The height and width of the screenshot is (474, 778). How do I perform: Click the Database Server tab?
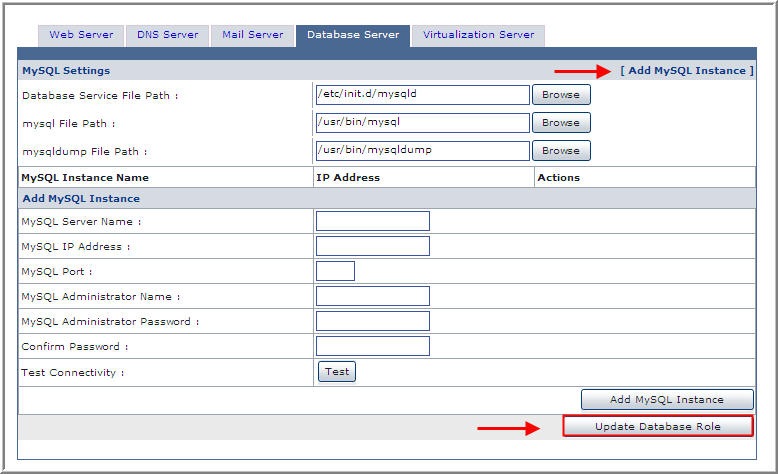click(353, 35)
